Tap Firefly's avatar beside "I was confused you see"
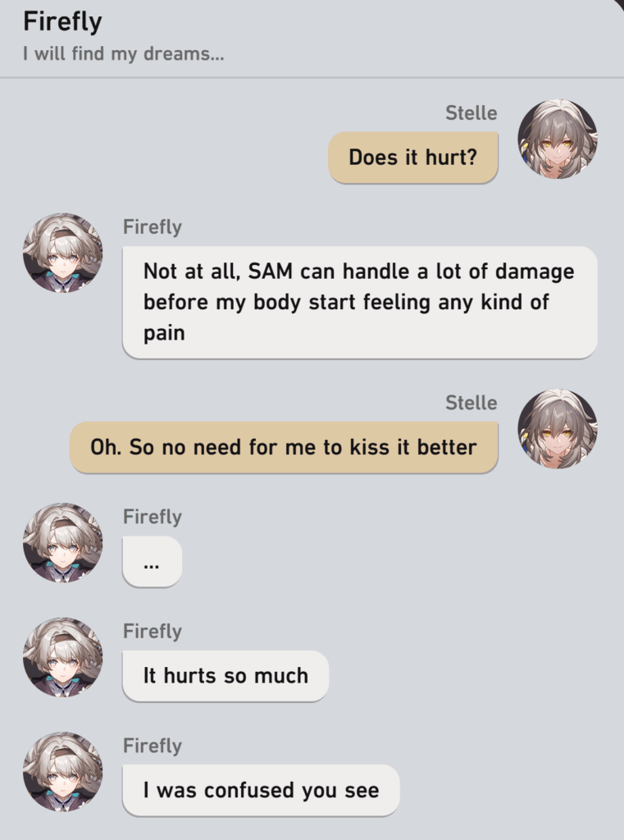Screen dimensions: 624x840 click(x=62, y=771)
